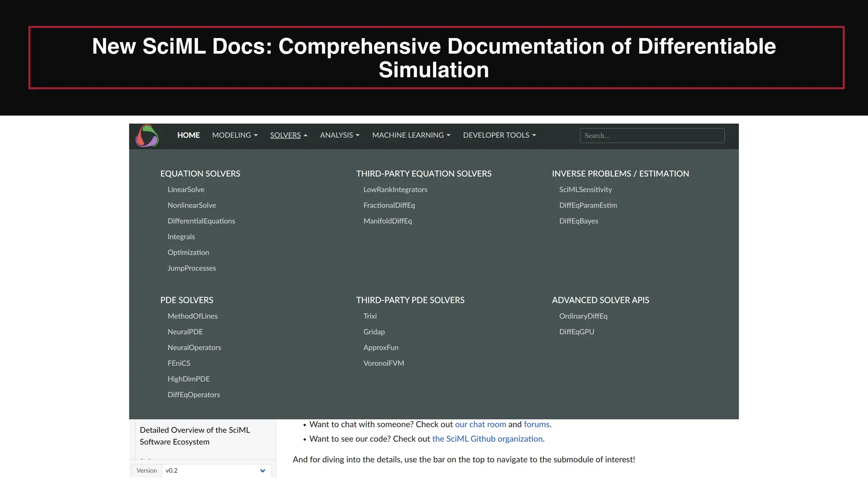Open the DiffEqParamEstim link
This screenshot has height=488, width=868.
pos(588,205)
